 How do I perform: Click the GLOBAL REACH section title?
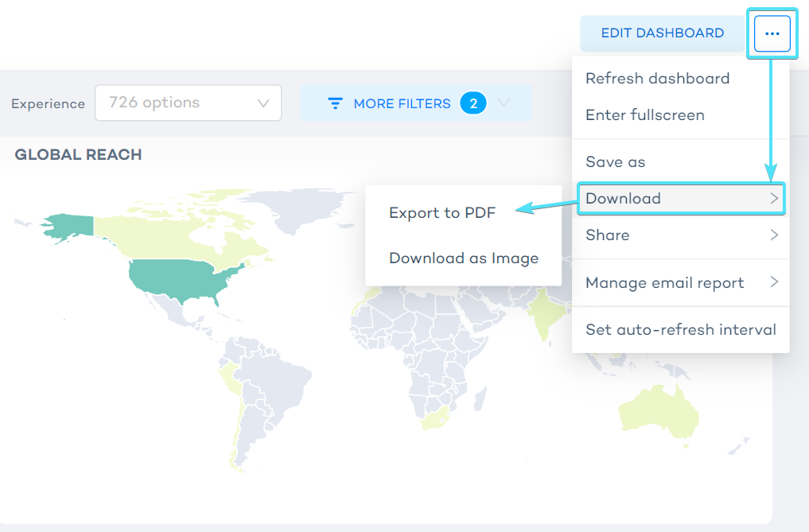coord(78,154)
